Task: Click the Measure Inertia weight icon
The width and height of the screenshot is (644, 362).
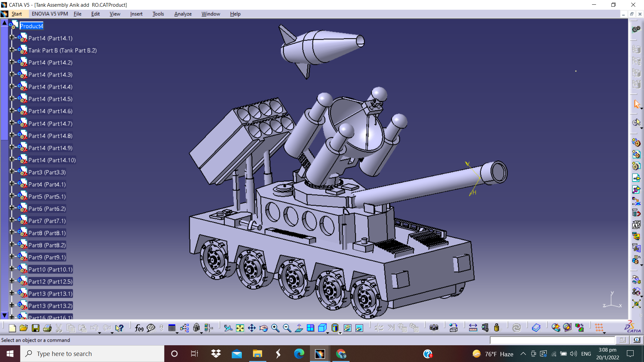Action: click(497, 328)
